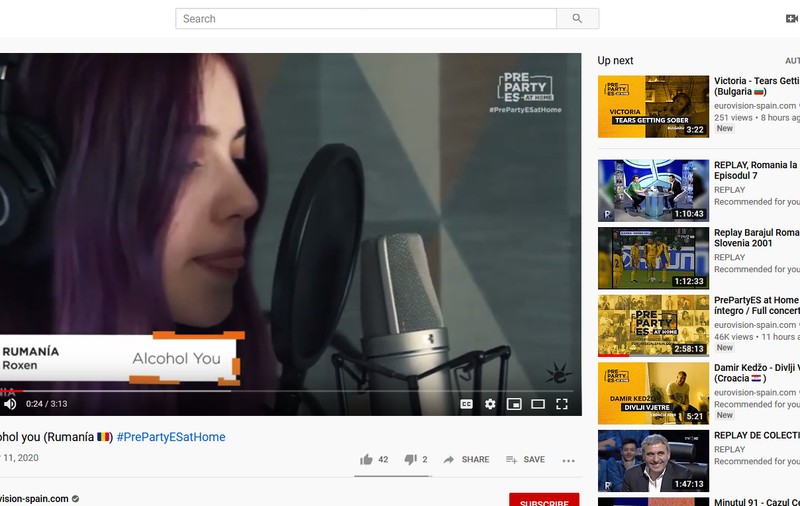Open Replay Barajul Romania Slovenia 2001 title

(x=757, y=238)
